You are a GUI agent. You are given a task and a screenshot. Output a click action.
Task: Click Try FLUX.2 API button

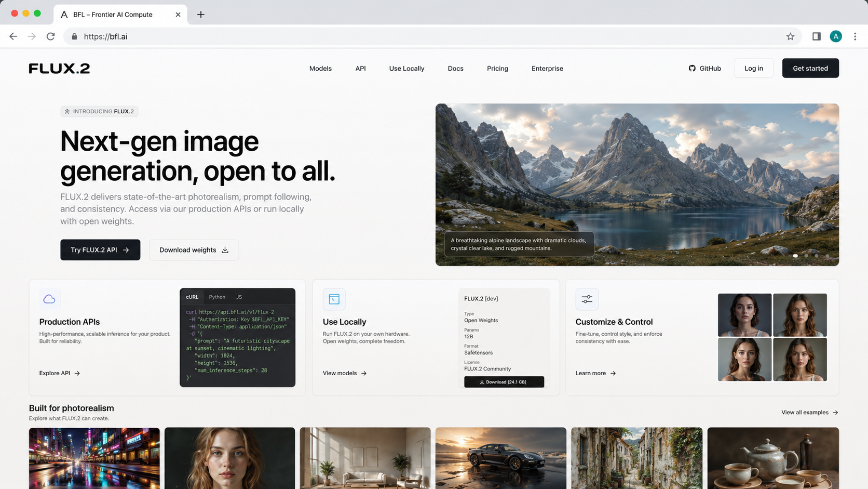[x=100, y=250]
